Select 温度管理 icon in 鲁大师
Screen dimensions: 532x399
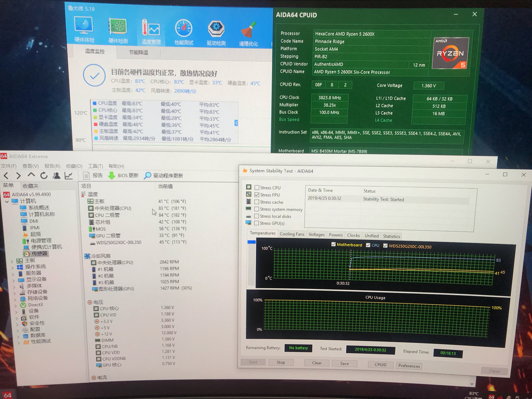point(150,28)
